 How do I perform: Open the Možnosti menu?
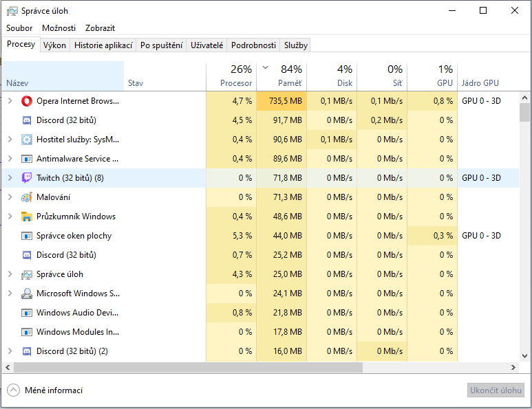click(x=59, y=28)
